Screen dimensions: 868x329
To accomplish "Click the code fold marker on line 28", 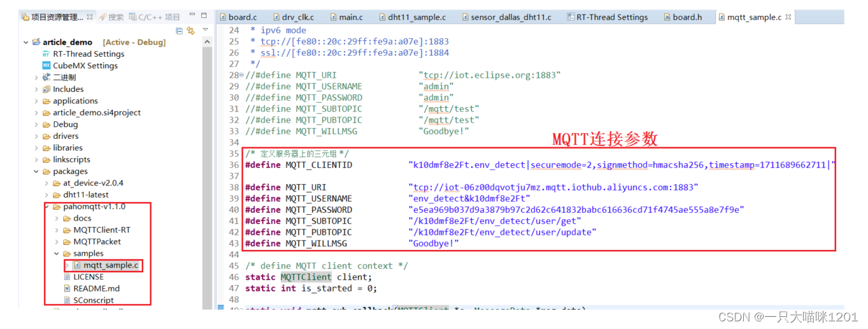I will (x=241, y=75).
